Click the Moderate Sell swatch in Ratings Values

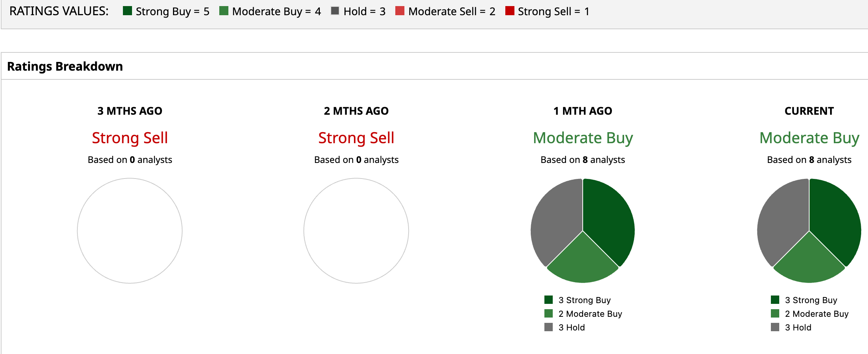tap(400, 11)
